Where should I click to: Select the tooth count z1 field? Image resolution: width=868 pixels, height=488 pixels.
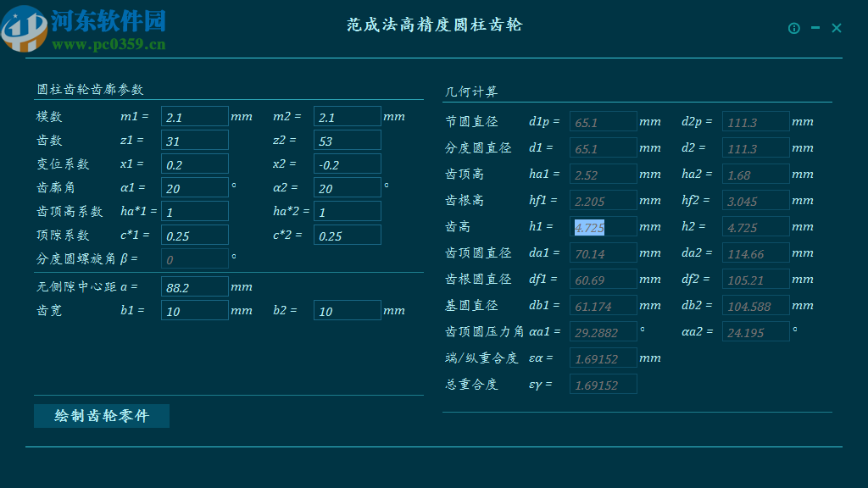click(195, 141)
